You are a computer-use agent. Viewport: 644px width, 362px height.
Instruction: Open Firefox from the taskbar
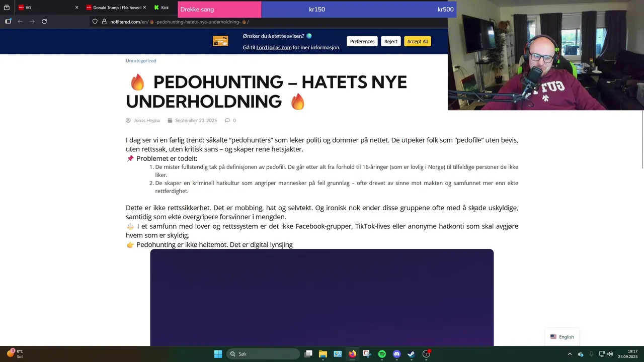pyautogui.click(x=352, y=354)
